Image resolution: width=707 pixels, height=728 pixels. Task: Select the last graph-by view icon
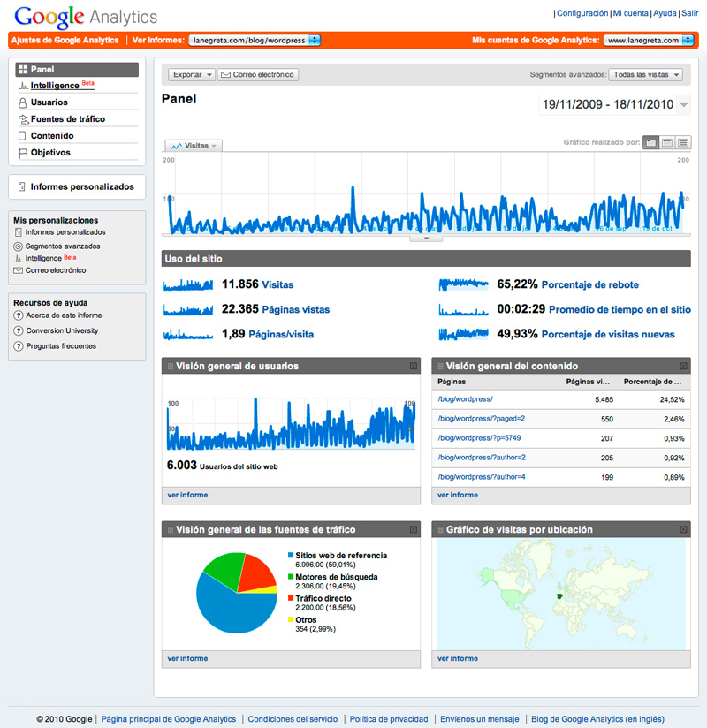coord(683,142)
